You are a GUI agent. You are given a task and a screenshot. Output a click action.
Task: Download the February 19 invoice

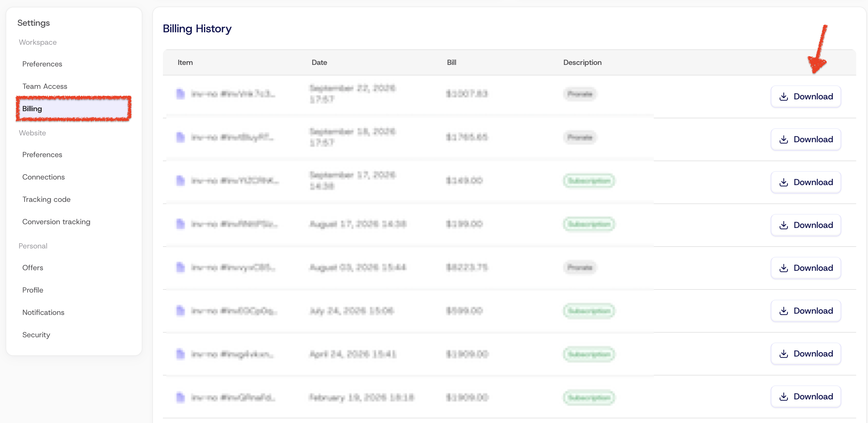point(806,396)
